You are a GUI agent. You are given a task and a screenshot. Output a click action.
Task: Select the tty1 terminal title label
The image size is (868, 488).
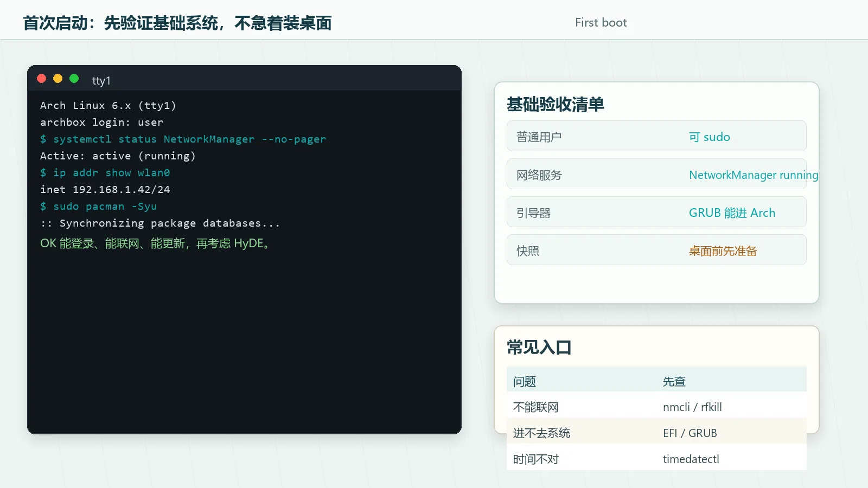[x=101, y=80]
